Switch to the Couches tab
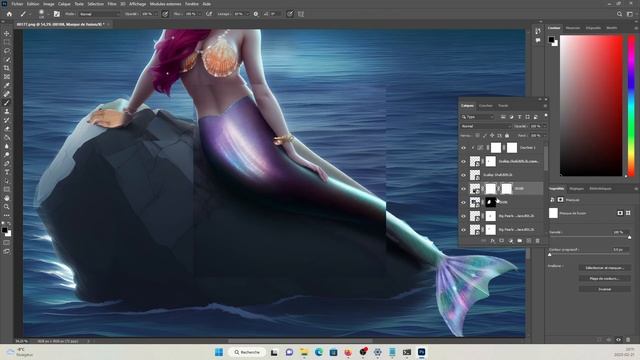 point(486,106)
